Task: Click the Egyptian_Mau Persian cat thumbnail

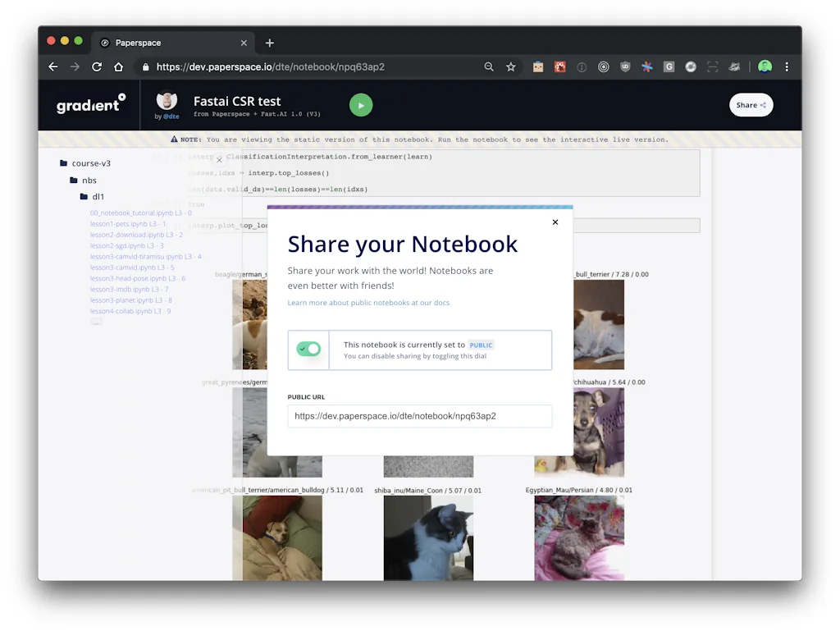Action: tap(579, 538)
